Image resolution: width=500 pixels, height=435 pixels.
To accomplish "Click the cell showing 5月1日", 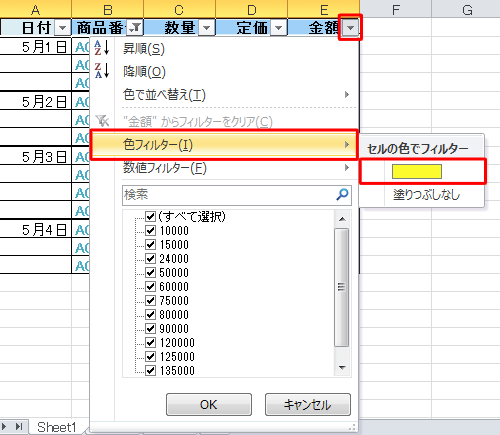I will (x=35, y=47).
